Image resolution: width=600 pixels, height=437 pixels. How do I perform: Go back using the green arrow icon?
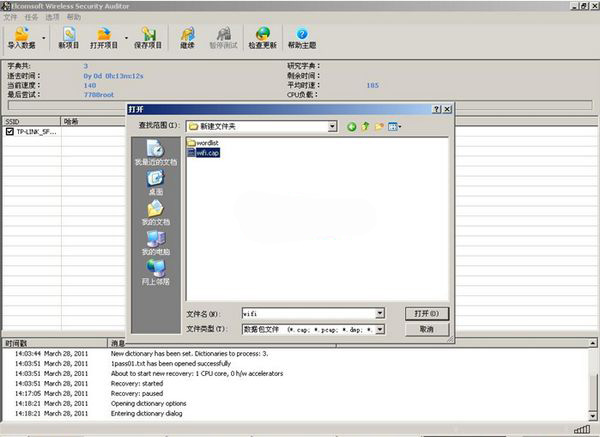[351, 127]
